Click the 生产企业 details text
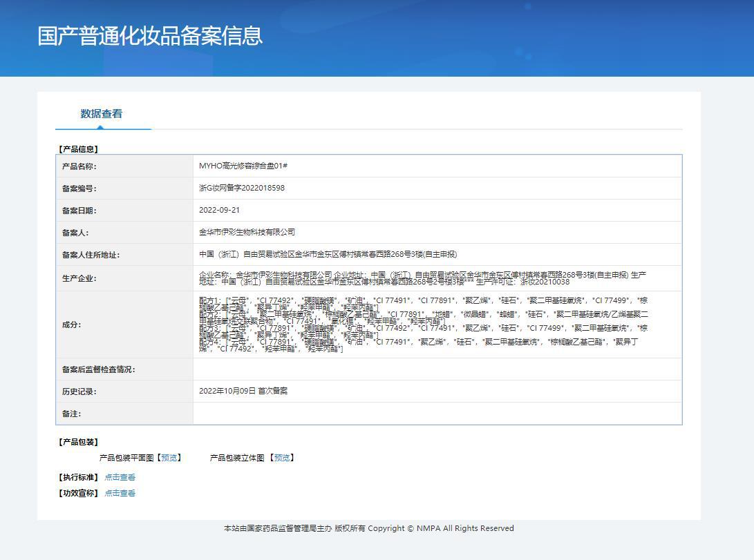Screen dimensions: 754x560 tap(423, 278)
